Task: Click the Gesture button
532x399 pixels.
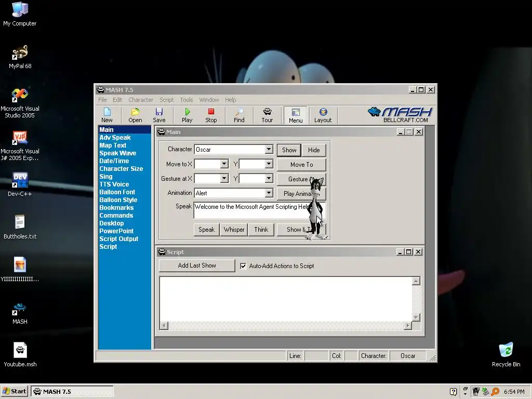Action: 298,179
